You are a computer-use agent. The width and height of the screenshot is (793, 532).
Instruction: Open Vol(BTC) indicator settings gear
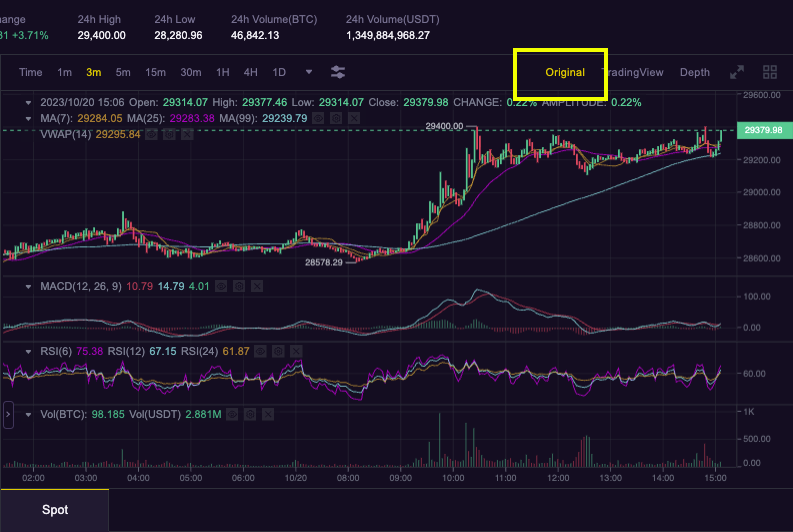click(x=251, y=413)
